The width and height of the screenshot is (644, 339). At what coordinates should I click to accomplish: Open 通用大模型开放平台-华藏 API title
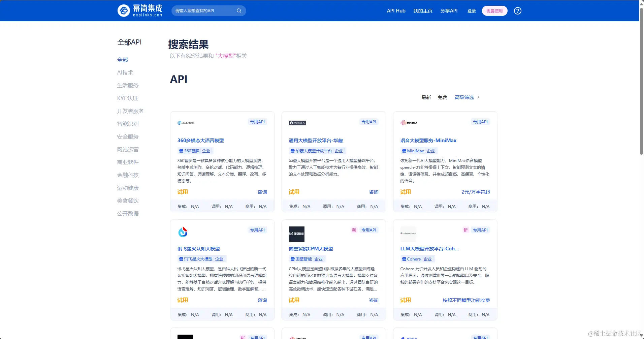click(316, 141)
